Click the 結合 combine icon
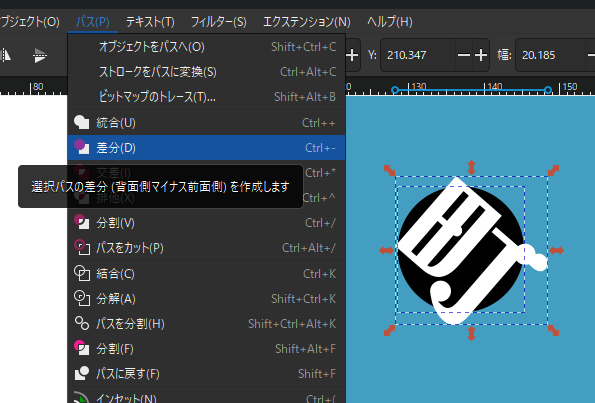595x403 pixels. (82, 273)
